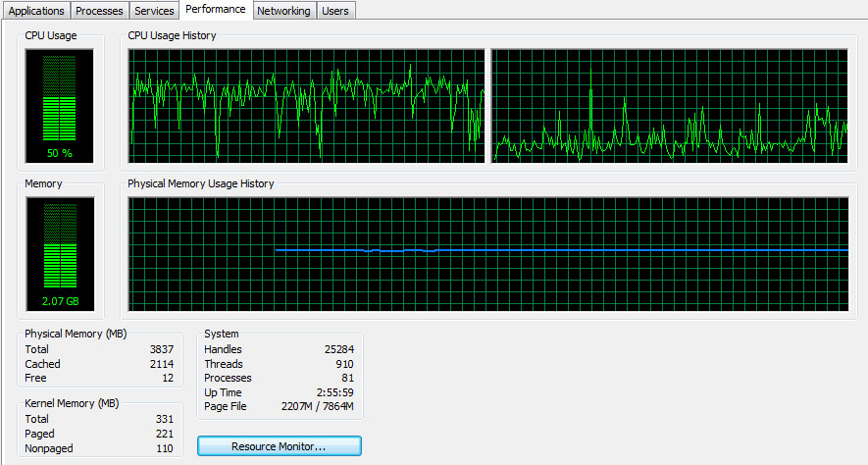Click the CPU Usage 50 % meter
This screenshot has width=868, height=465.
(59, 106)
